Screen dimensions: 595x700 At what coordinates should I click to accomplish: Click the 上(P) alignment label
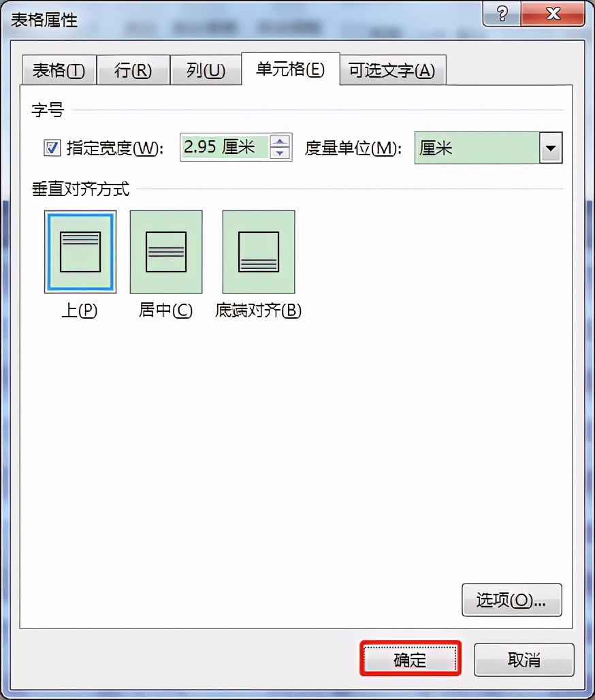(x=80, y=311)
